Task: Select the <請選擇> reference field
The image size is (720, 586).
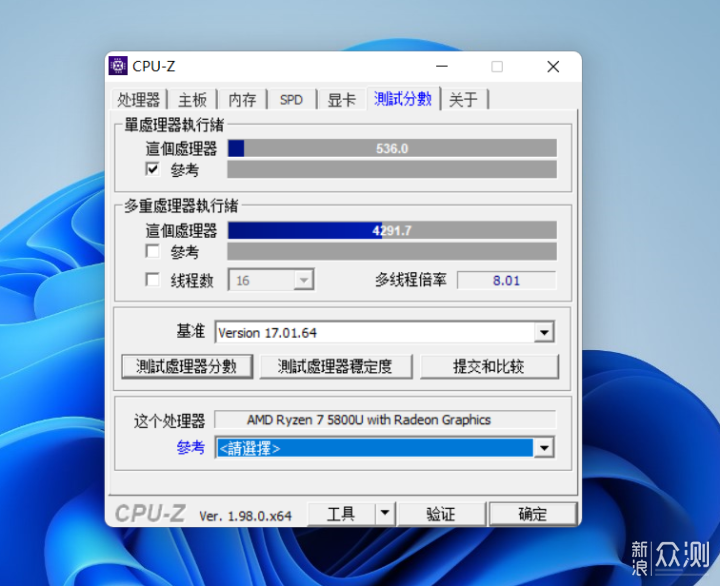Action: (x=374, y=448)
